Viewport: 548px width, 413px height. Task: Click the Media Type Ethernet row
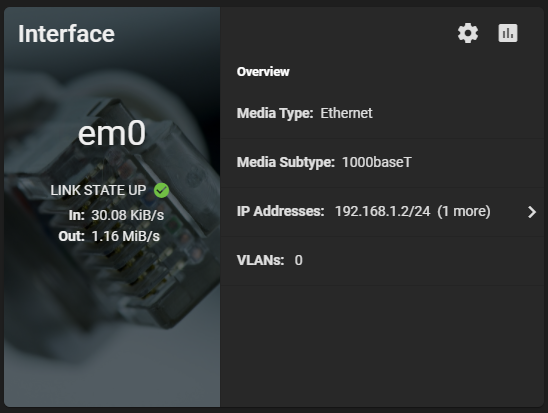(382, 114)
